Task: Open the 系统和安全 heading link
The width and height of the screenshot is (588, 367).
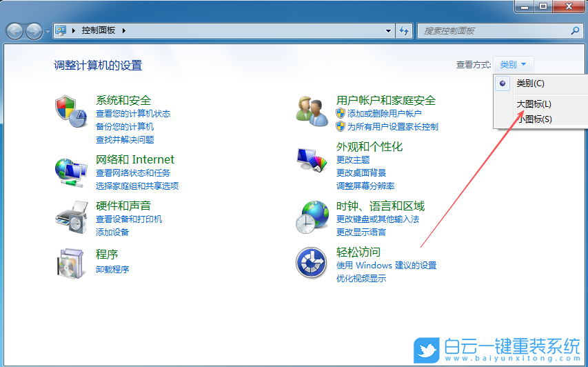Action: click(123, 100)
